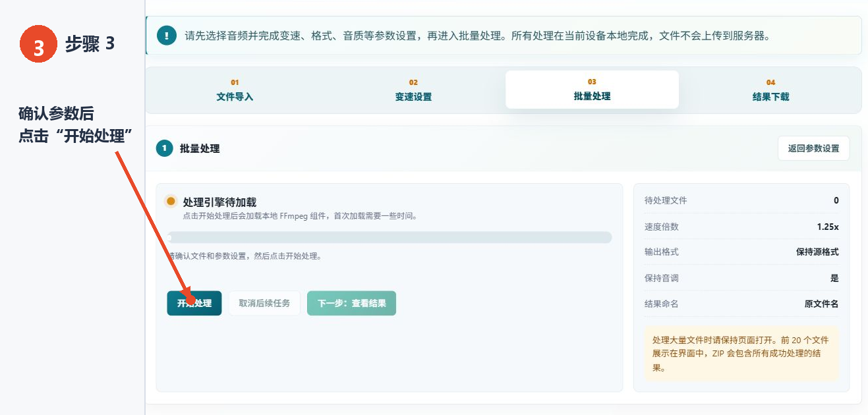Click the 开始处理 button
The height and width of the screenshot is (415, 868).
[x=194, y=304]
